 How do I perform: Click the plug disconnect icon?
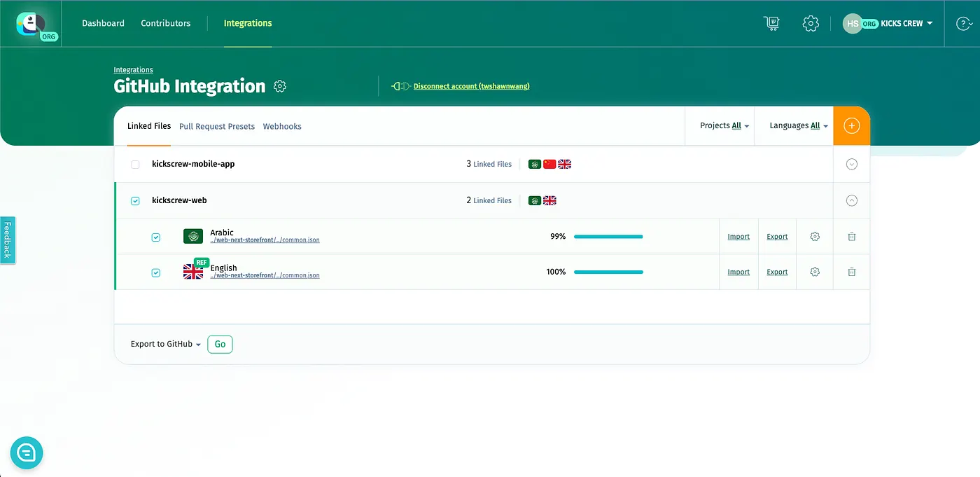(400, 86)
